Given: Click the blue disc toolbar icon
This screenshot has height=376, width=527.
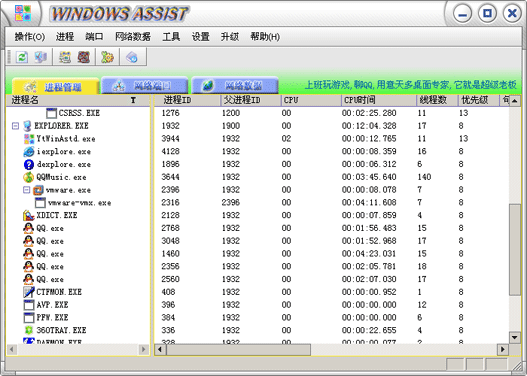Looking at the screenshot, I should click(132, 57).
